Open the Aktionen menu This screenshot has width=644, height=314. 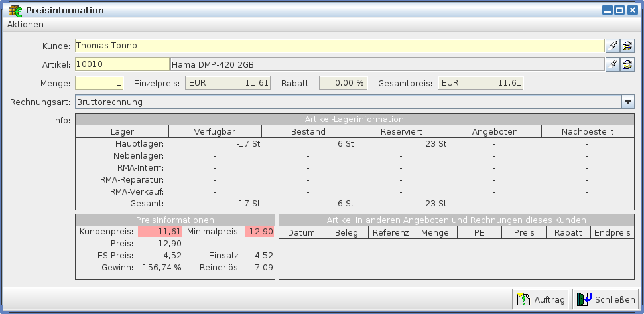[x=25, y=24]
